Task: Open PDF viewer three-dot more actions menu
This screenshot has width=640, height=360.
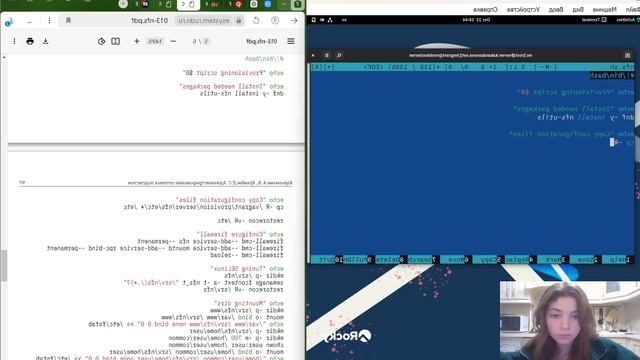Action: pos(14,41)
